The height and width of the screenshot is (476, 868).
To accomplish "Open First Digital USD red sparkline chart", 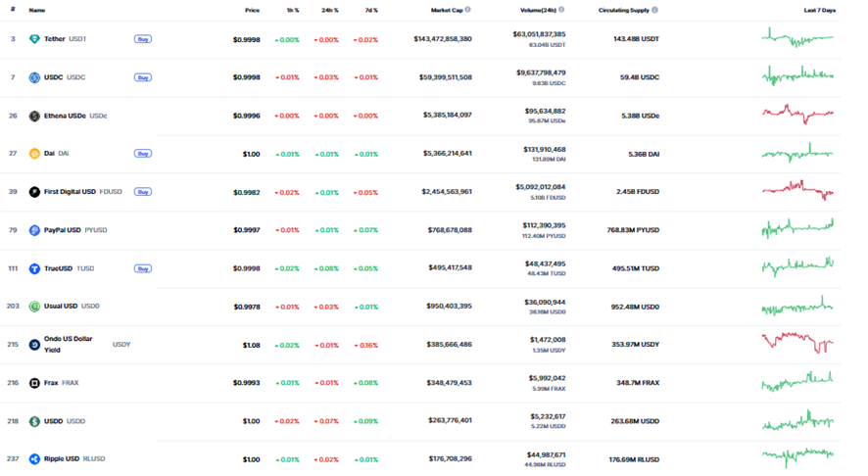I will point(797,190).
